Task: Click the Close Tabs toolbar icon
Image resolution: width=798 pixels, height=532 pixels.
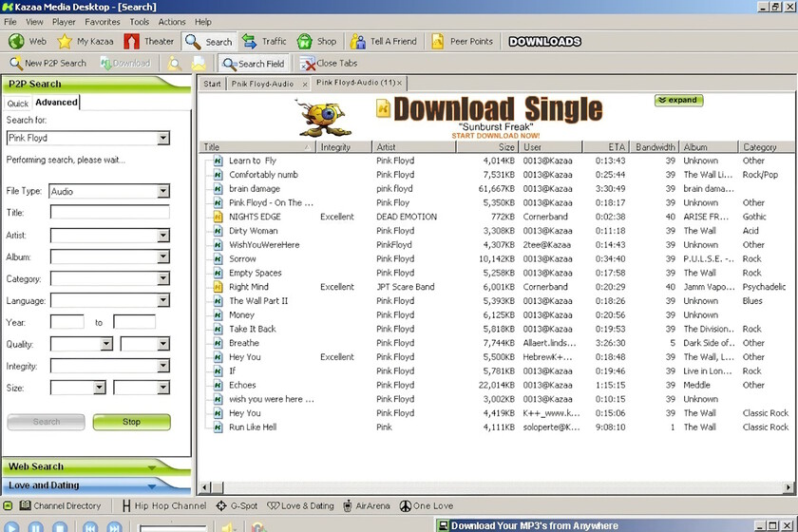Action: tap(308, 64)
